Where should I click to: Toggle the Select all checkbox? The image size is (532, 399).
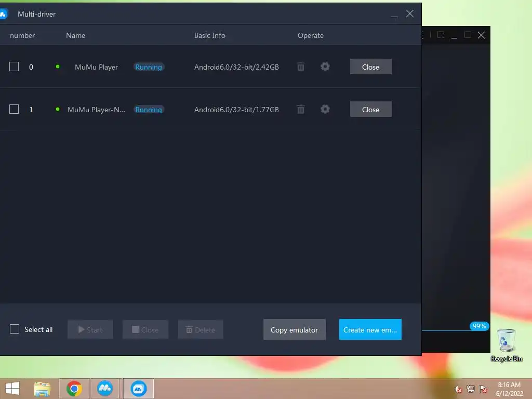14,329
